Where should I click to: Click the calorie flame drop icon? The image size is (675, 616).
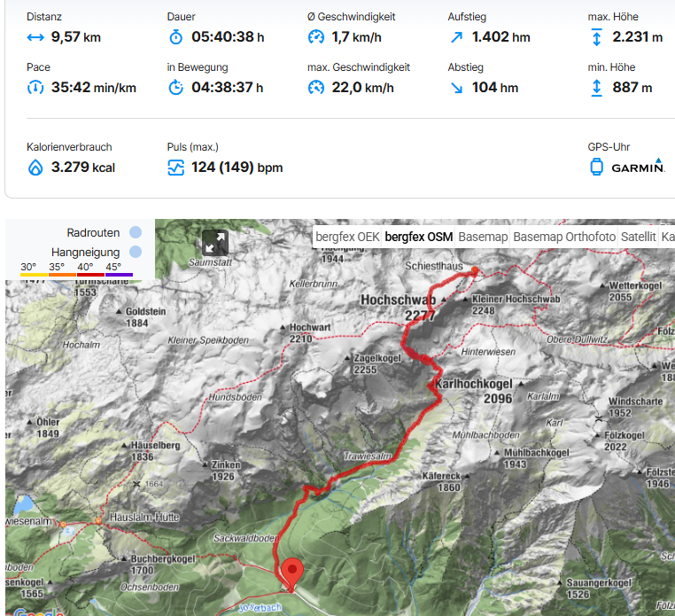(x=35, y=168)
